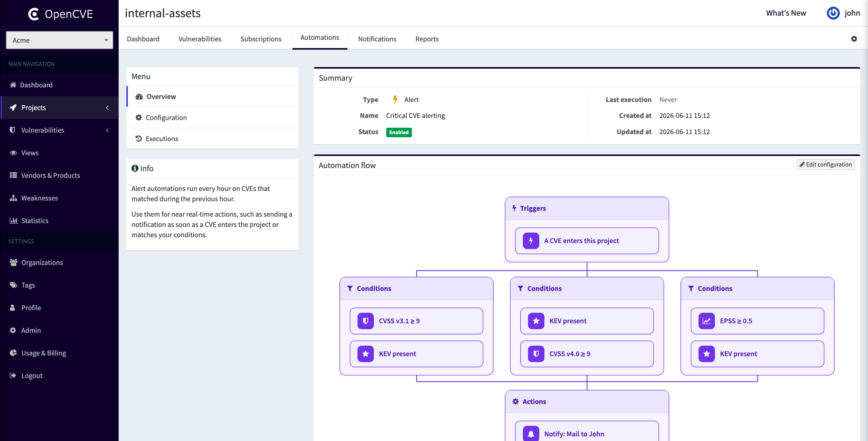
Task: Open Statistics in the sidebar
Action: [x=59, y=220]
